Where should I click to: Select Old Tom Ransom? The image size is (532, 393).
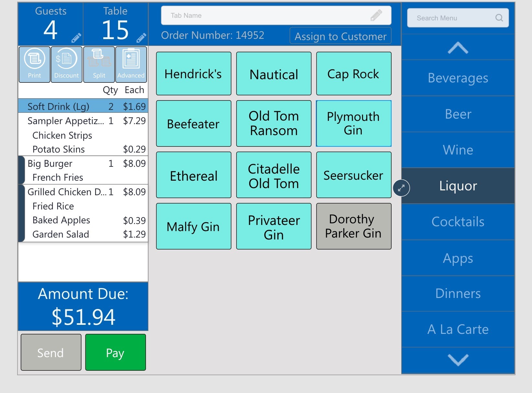(x=274, y=123)
